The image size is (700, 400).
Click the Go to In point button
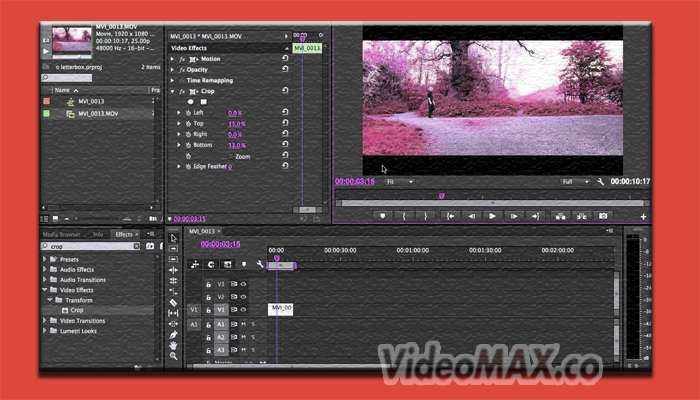coord(450,216)
